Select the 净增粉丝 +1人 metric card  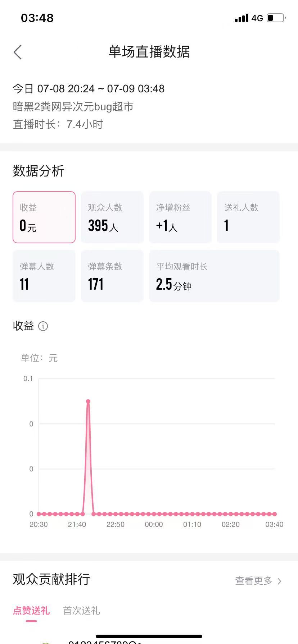coord(180,217)
